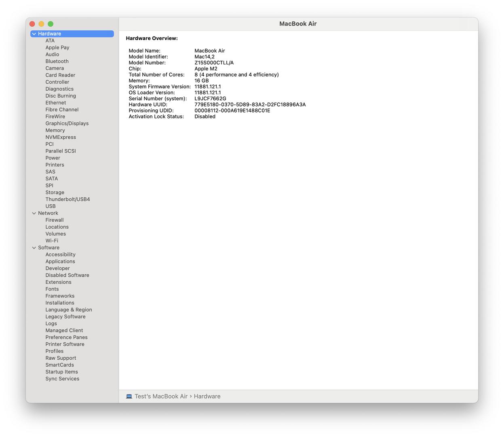Viewport: 504px width, 437px height.
Task: Collapse the Hardware section chevron
Action: [x=34, y=34]
